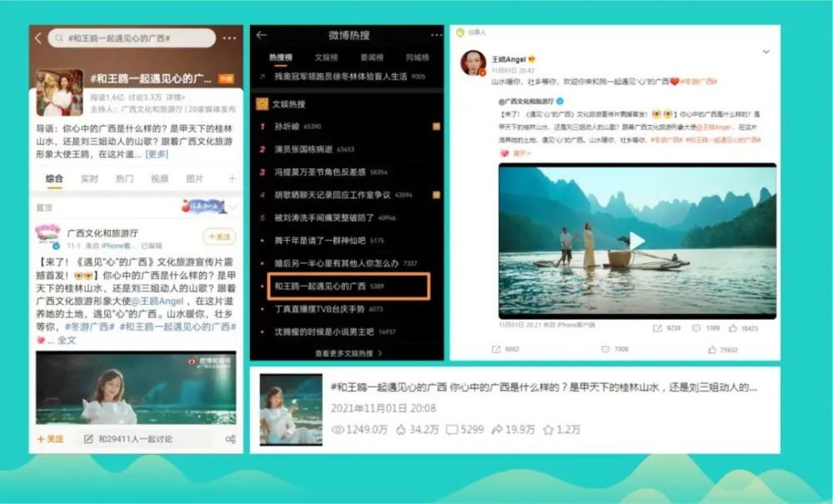Favorite the bottom video card showing 1.2万
The image size is (833, 504).
561,430
